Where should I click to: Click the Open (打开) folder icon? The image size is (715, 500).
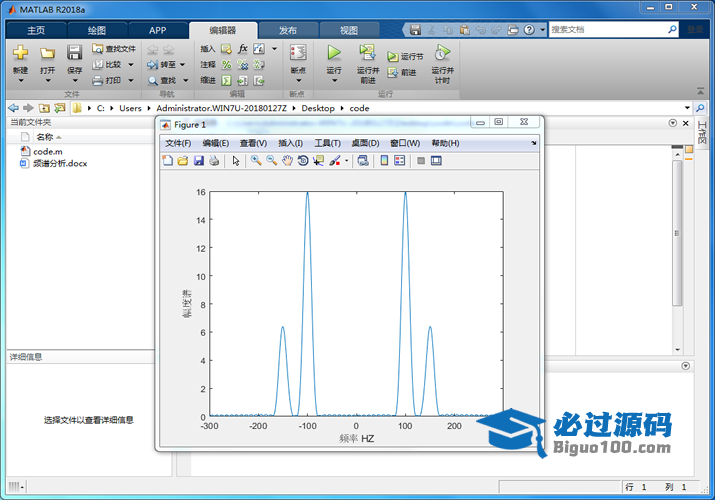tap(47, 53)
